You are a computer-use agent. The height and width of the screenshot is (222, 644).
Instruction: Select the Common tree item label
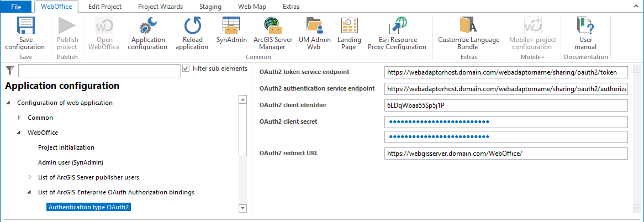point(40,118)
